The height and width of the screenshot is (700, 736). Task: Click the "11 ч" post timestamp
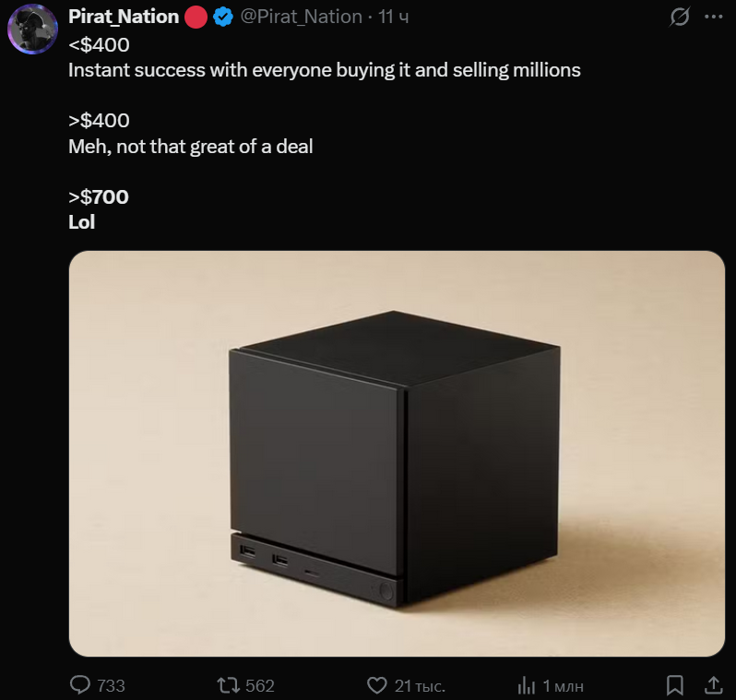(x=394, y=17)
